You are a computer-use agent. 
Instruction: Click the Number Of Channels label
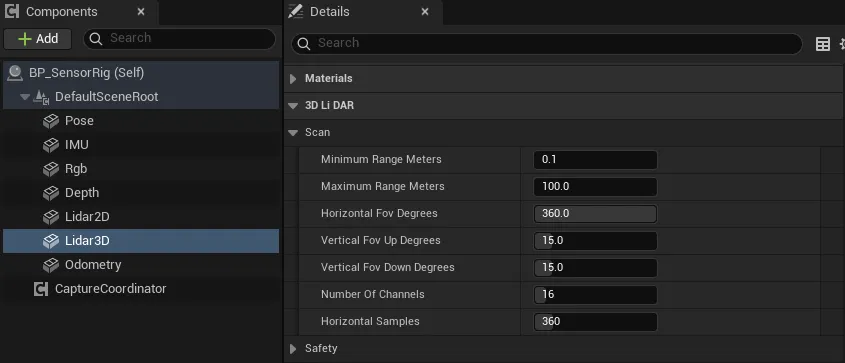click(372, 294)
